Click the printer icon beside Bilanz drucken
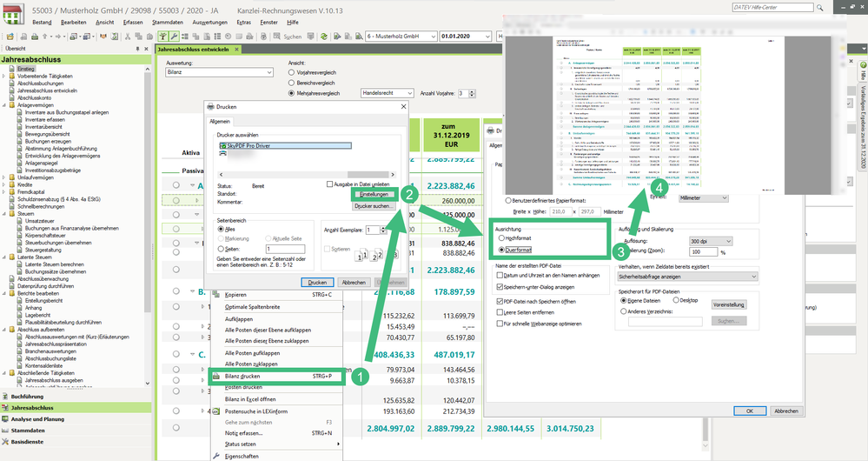Screen dimensions: 868x461 tap(216, 377)
